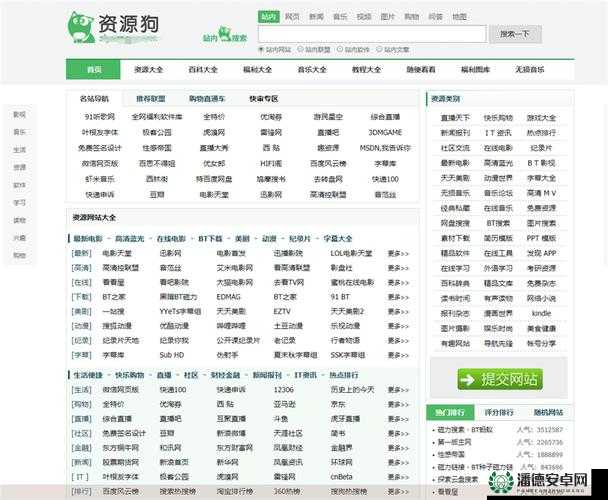Expand 更多>> in the 下载 row
Screen dimensions: 608x500
coord(398,297)
